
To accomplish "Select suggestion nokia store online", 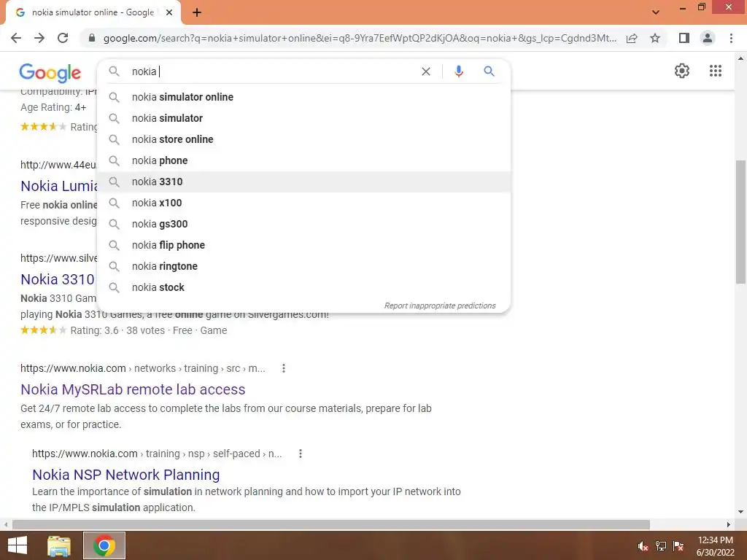I will coord(304,139).
